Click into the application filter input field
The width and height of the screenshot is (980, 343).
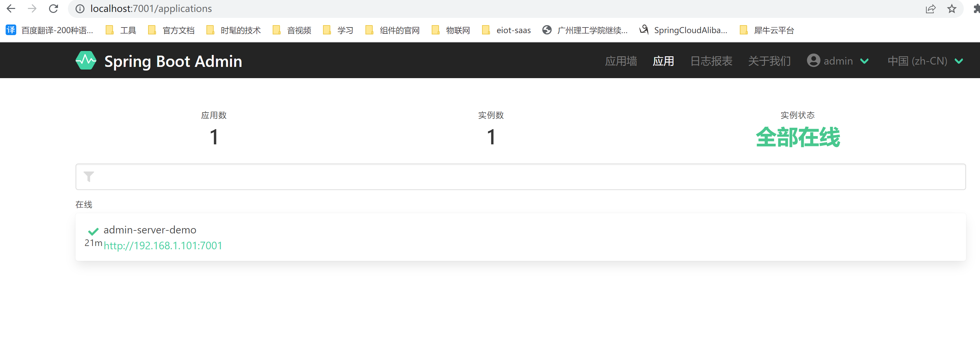[520, 176]
